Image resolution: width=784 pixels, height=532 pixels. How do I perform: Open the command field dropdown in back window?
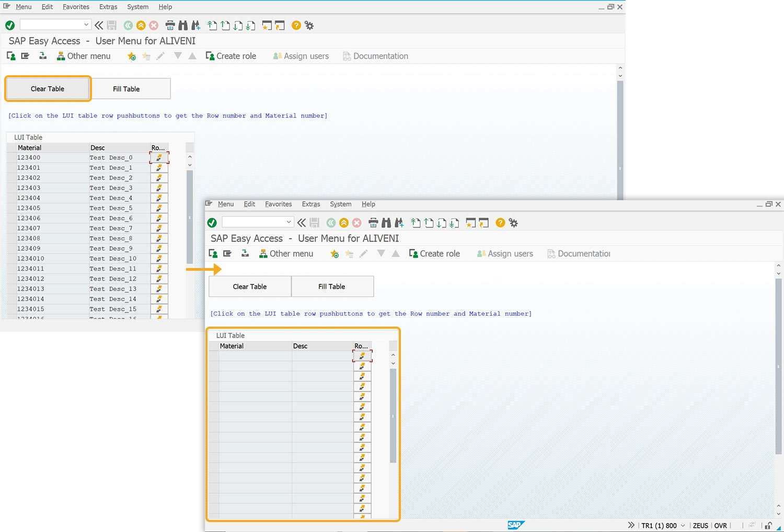[86, 25]
